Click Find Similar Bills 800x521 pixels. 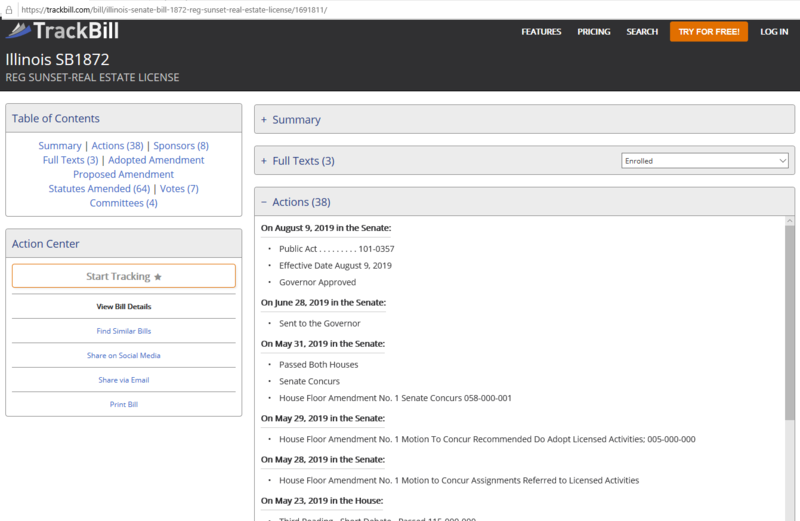pyautogui.click(x=123, y=331)
